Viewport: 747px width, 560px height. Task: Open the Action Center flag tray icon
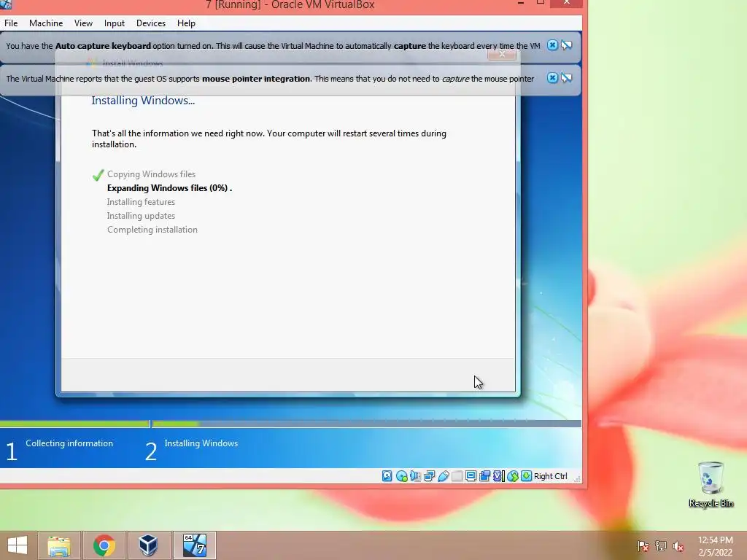643,546
